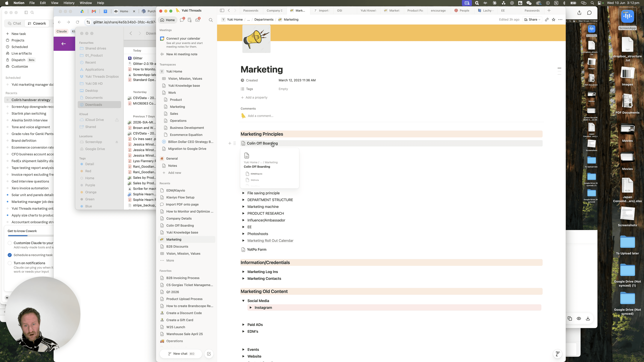The image size is (644, 362).
Task: Copy page link icon beside Share
Action: [547, 19]
